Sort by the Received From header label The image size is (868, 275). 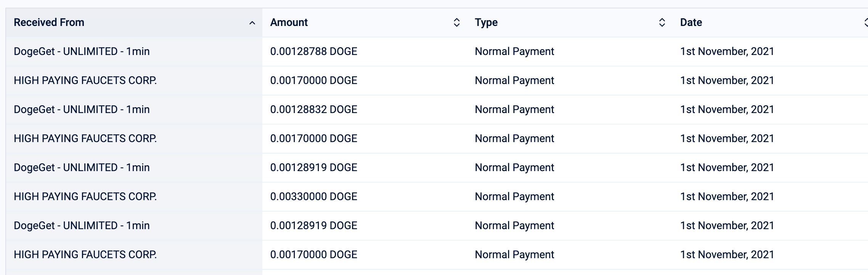pyautogui.click(x=49, y=23)
